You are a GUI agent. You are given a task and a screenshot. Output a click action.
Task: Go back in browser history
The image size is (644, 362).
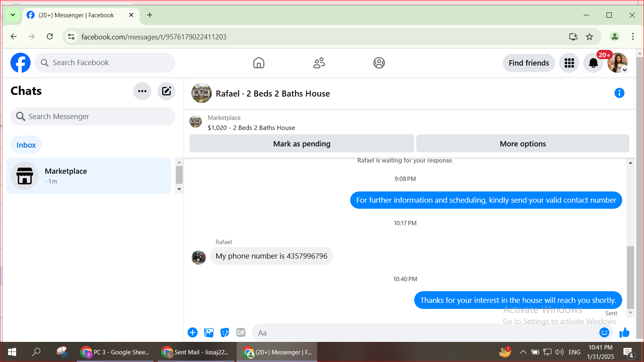tap(14, 37)
